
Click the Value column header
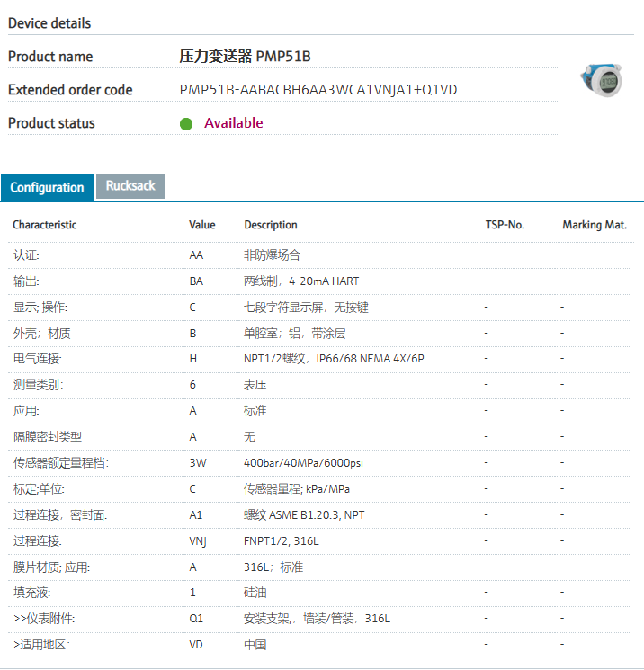tap(202, 225)
